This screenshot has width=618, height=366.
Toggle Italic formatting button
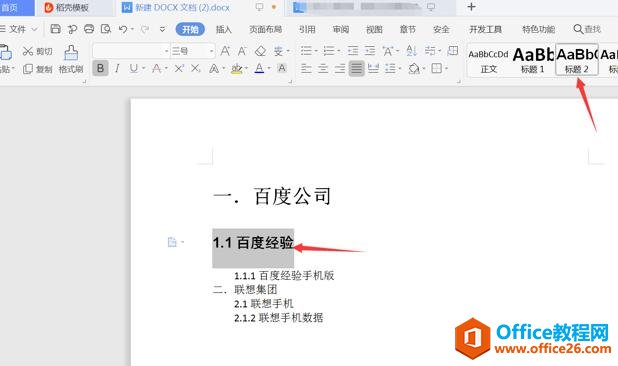point(117,69)
